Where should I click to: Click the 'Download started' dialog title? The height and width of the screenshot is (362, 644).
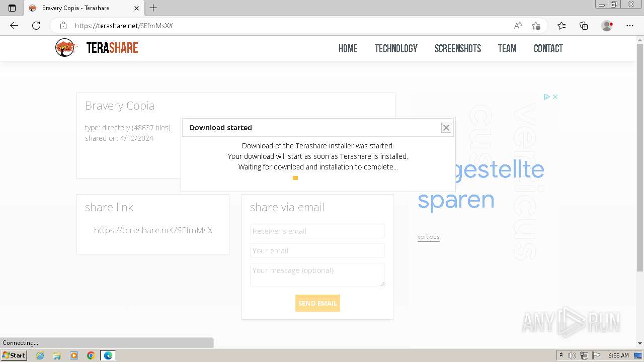pos(221,128)
